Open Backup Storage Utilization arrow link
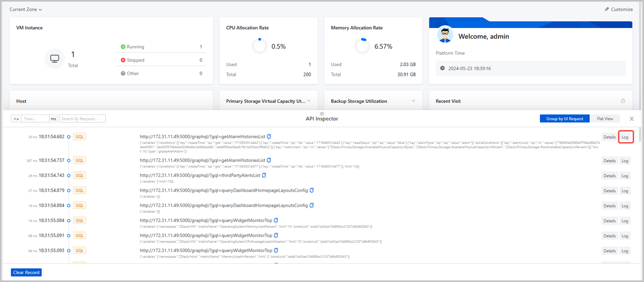Image resolution: width=644 pixels, height=282 pixels. (413, 101)
